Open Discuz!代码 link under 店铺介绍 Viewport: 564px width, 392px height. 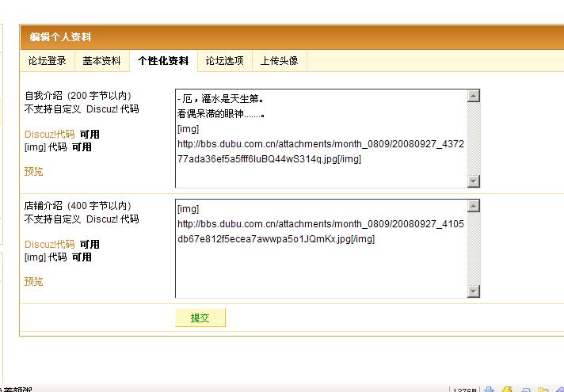click(x=50, y=245)
